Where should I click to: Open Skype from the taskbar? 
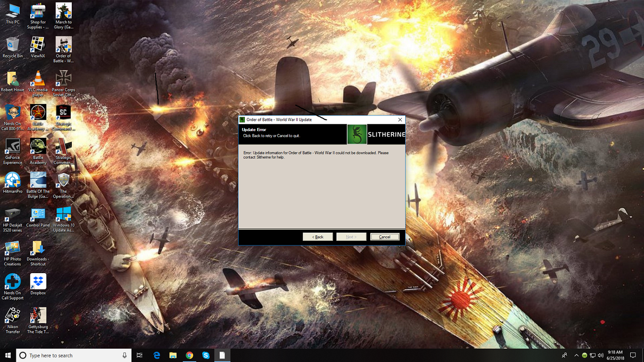point(206,355)
